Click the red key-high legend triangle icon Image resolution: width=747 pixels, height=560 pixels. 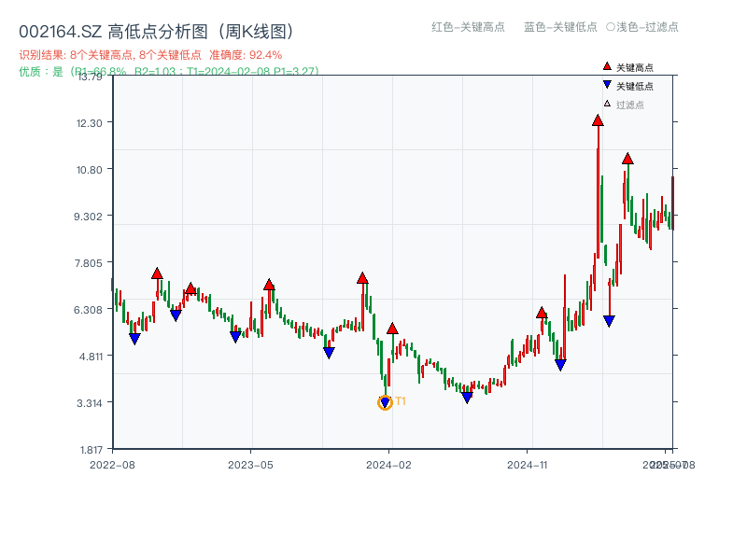(607, 66)
